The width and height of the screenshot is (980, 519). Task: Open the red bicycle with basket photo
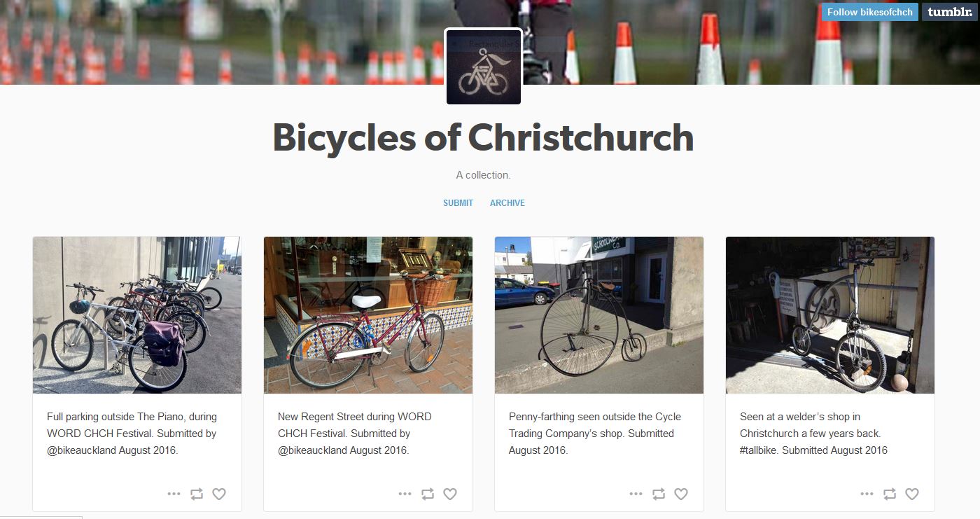[x=367, y=315]
